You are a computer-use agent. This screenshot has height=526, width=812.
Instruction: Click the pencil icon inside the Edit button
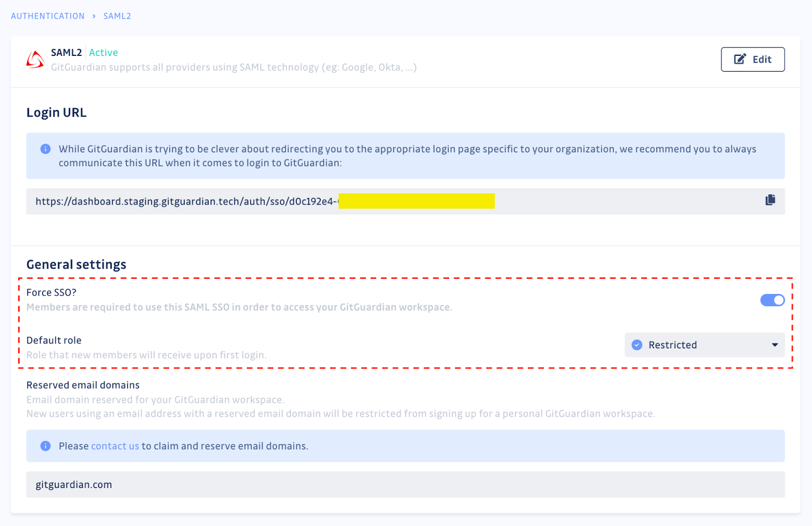click(739, 58)
